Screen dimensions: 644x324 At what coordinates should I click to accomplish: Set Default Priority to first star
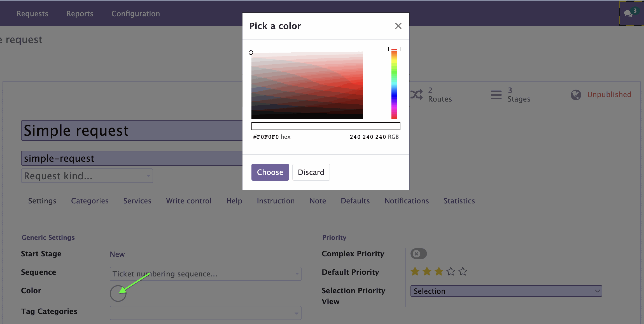[x=415, y=271]
